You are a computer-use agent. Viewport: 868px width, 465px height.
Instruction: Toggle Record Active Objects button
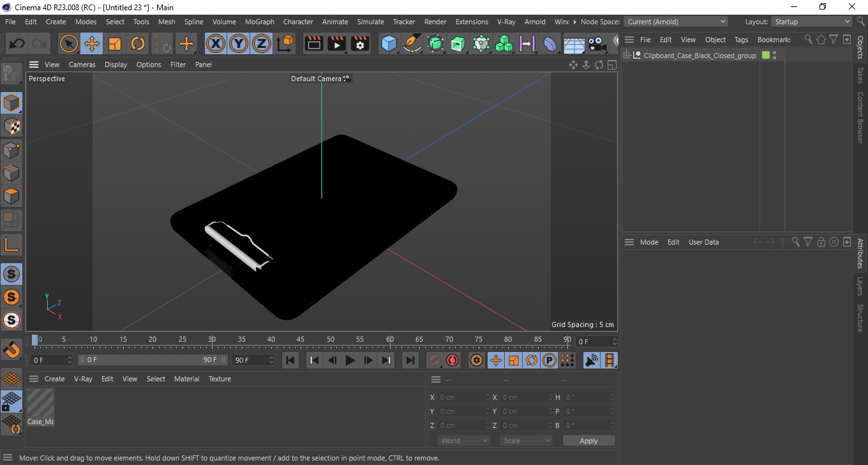tap(435, 360)
